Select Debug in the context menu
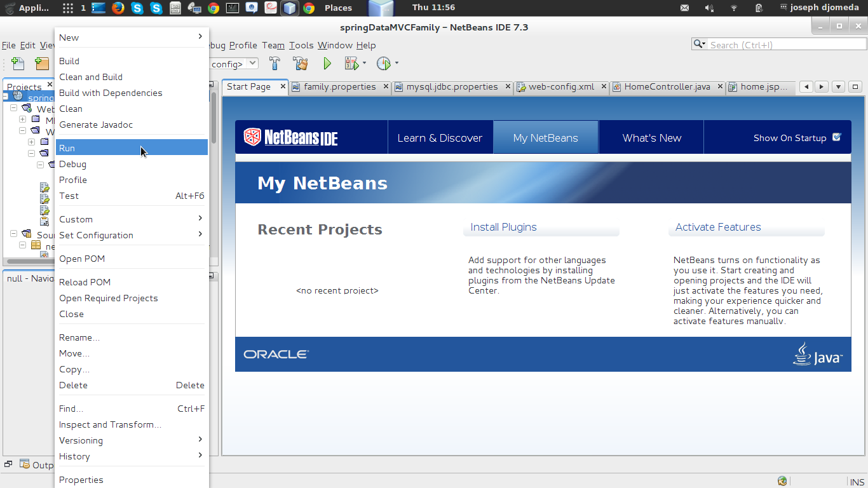Screen dimensions: 868x488 tap(132, 164)
